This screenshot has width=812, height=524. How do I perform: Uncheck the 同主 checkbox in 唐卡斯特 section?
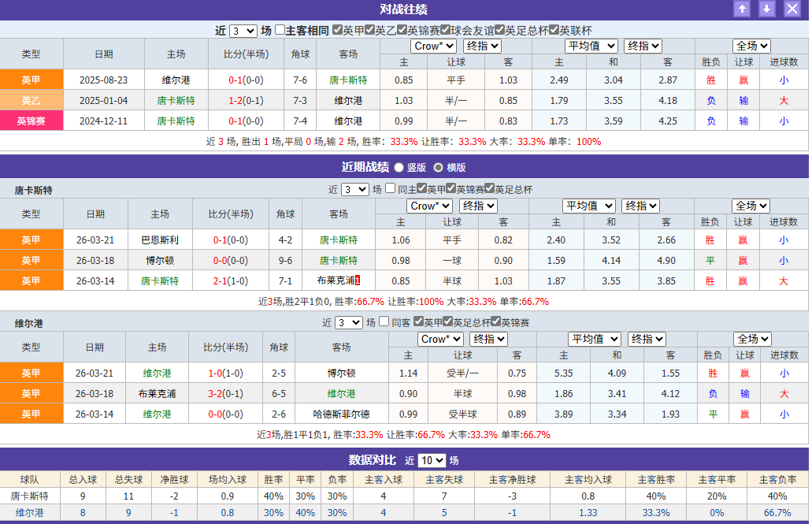point(391,189)
